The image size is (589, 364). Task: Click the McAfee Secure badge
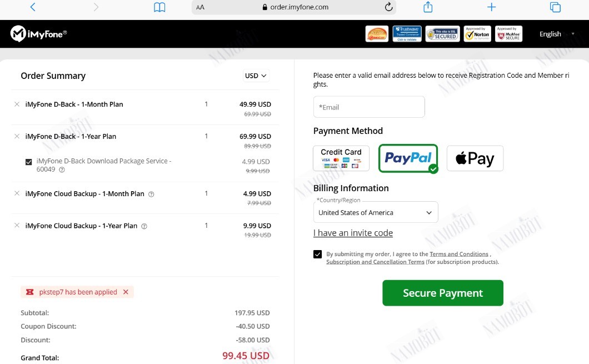pyautogui.click(x=508, y=34)
